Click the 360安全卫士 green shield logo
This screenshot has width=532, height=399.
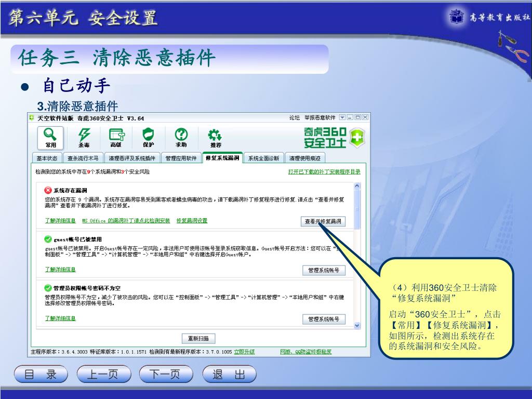click(357, 137)
